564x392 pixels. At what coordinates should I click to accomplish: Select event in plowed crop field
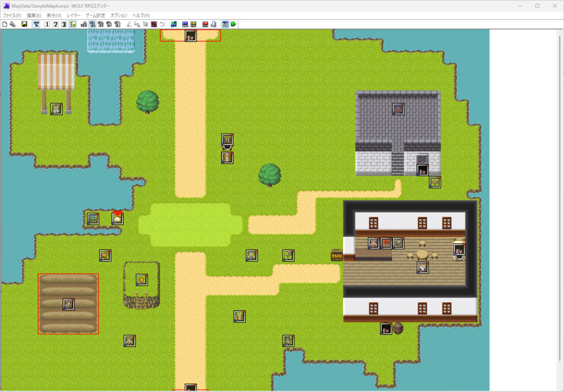(68, 304)
